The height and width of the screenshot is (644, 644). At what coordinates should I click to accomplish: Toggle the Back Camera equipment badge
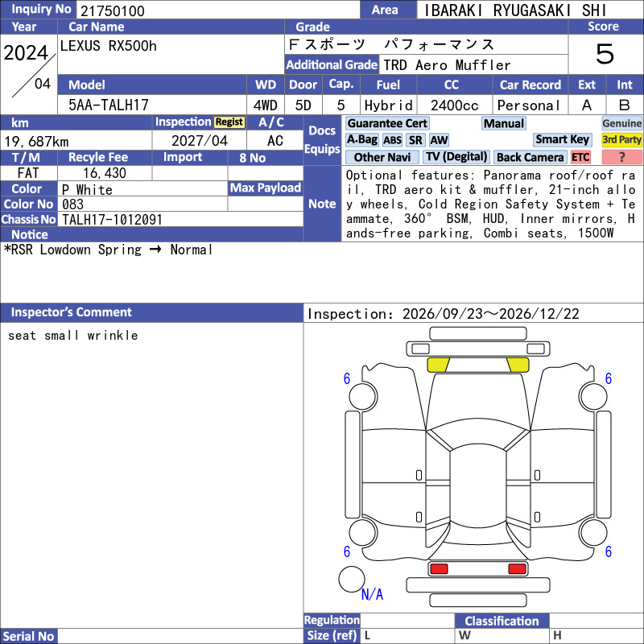pyautogui.click(x=530, y=157)
